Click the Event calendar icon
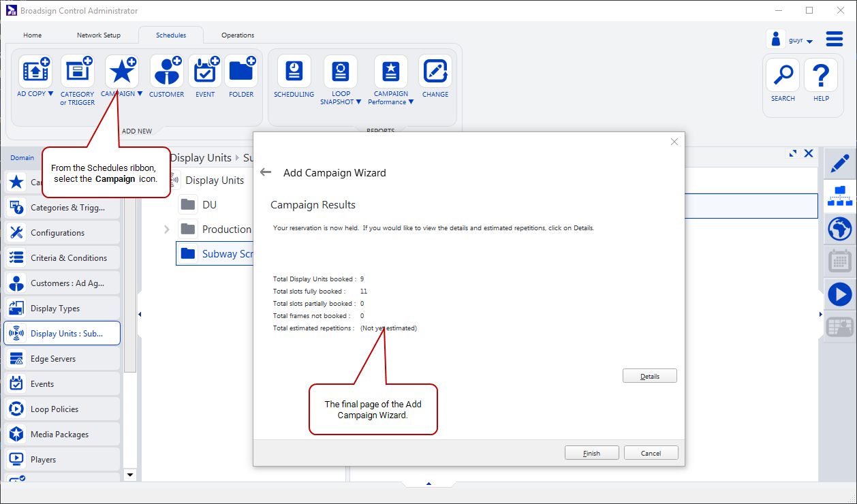 [205, 72]
